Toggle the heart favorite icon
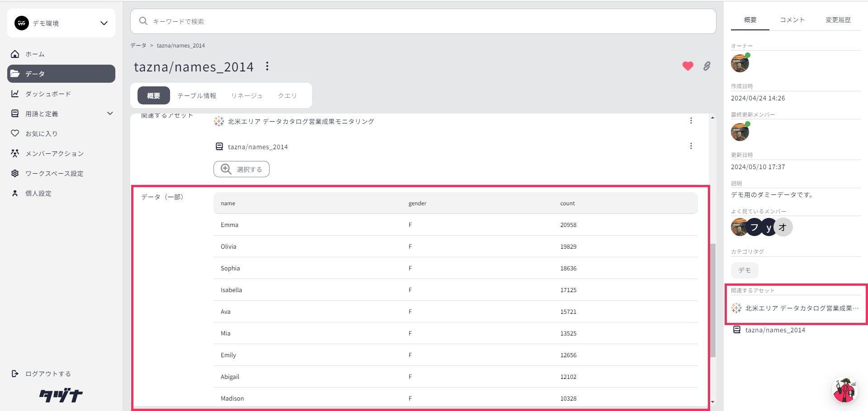The width and height of the screenshot is (868, 411). (688, 66)
